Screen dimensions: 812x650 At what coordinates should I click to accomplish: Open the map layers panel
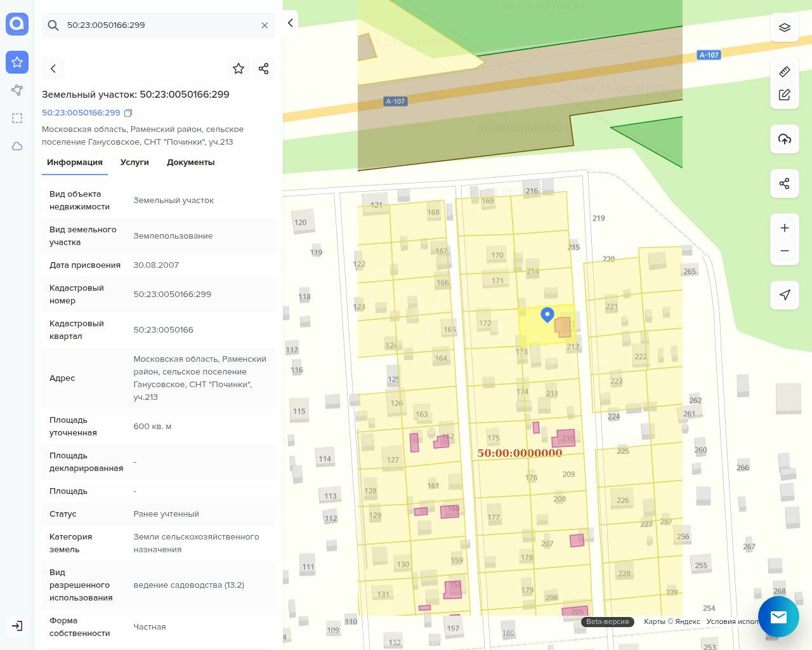[x=785, y=28]
